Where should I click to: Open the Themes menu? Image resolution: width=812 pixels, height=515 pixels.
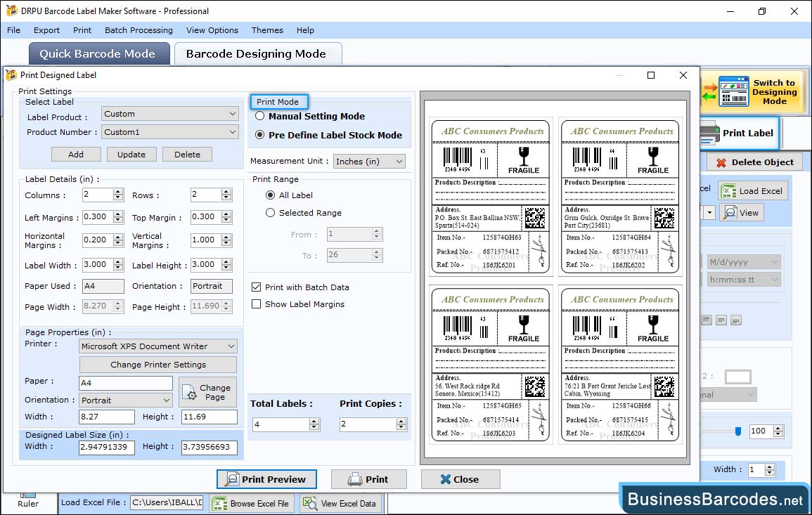click(x=267, y=30)
